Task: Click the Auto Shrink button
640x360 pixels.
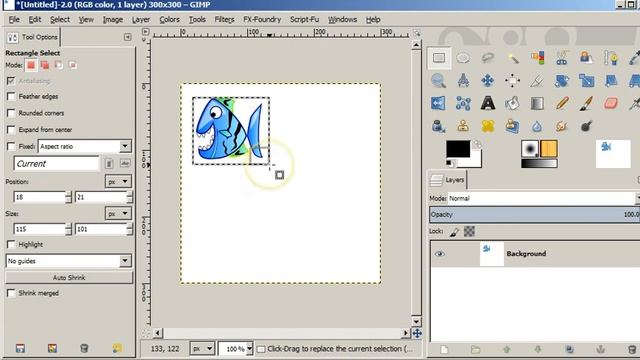Action: pyautogui.click(x=69, y=278)
